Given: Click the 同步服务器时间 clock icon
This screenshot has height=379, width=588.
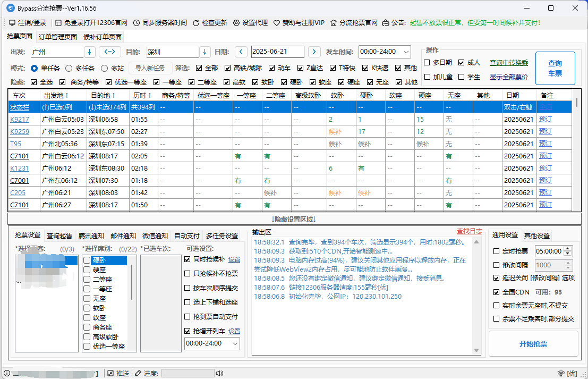Looking at the screenshot, I should (x=137, y=23).
